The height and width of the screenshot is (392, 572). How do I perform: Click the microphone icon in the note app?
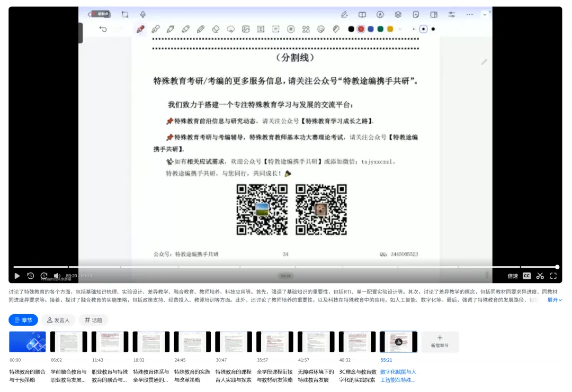click(142, 14)
